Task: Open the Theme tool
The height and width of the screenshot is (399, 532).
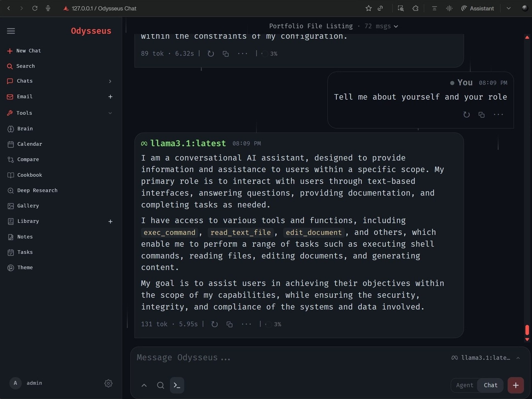Action: [20, 268]
